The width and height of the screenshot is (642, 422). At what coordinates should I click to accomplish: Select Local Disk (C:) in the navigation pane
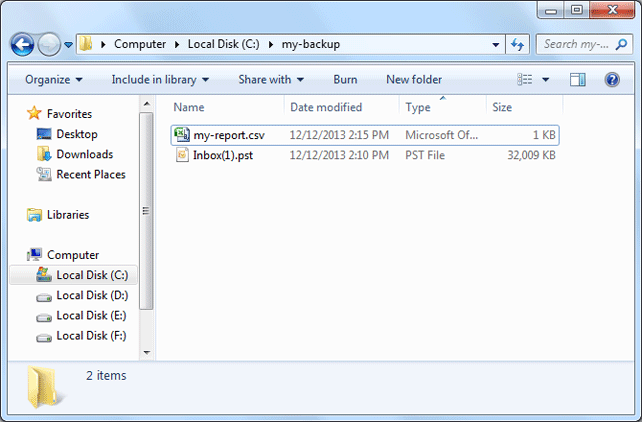92,275
